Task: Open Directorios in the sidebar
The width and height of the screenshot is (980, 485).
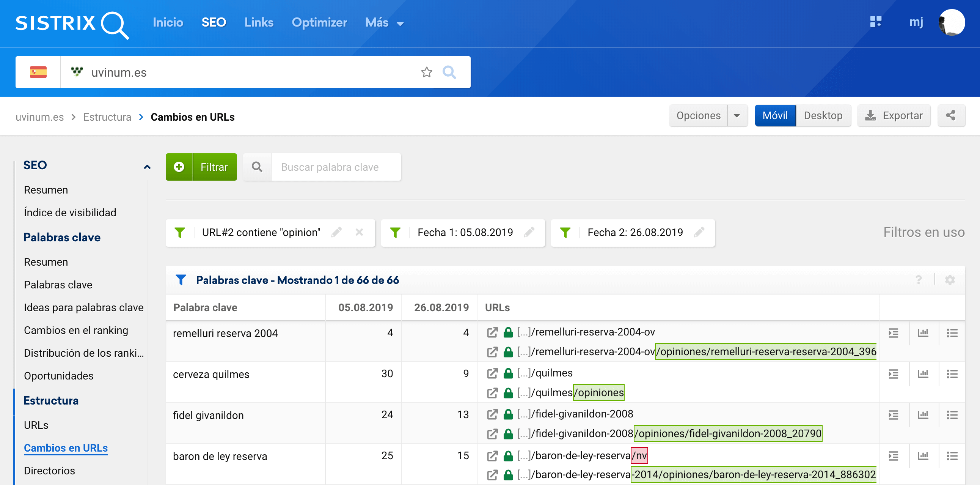Action: click(49, 471)
